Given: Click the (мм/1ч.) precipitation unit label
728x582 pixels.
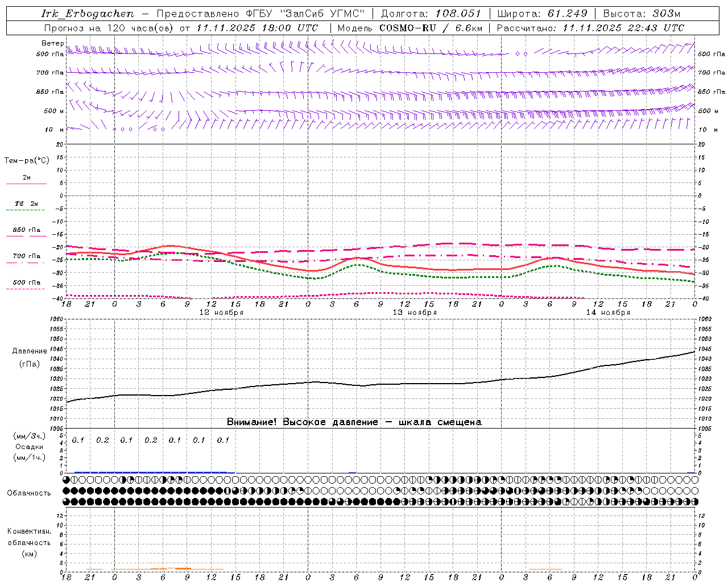Looking at the screenshot, I should coord(30,458).
